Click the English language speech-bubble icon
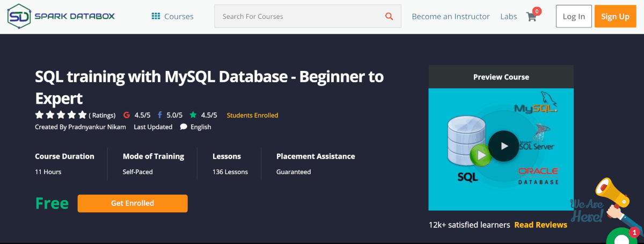The width and height of the screenshot is (644, 244). tap(184, 127)
